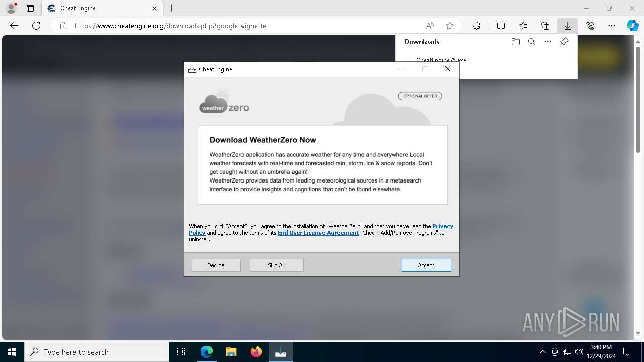This screenshot has height=362, width=644.
Task: Open the Favorites list
Action: pyautogui.click(x=523, y=26)
